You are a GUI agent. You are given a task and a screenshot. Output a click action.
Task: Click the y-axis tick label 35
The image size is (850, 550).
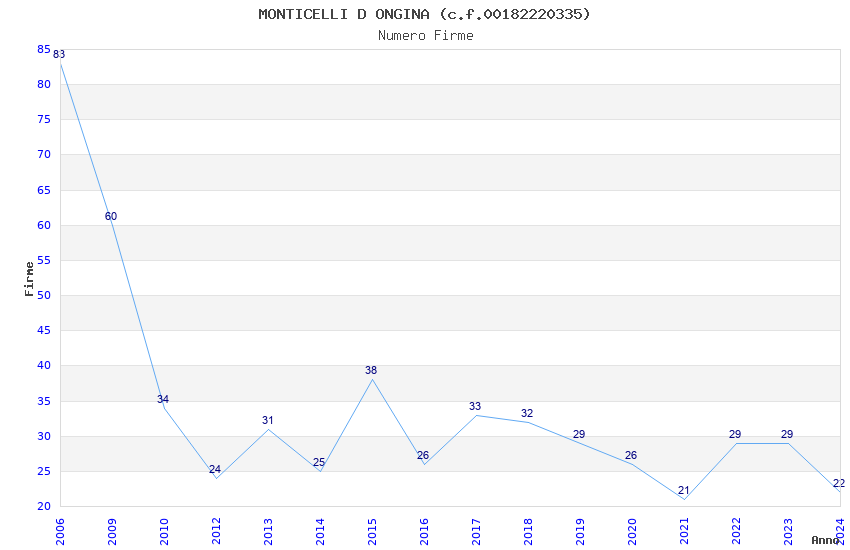[44, 402]
